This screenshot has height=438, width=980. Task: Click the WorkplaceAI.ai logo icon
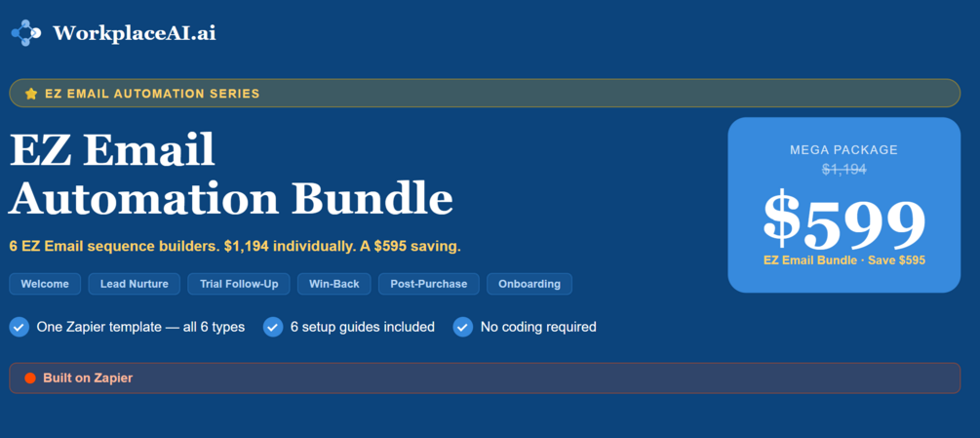pyautogui.click(x=26, y=32)
